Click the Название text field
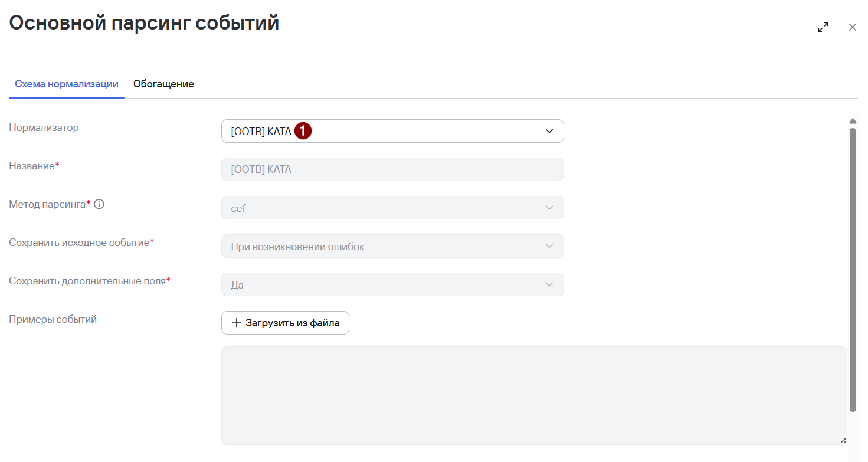The image size is (868, 462). pos(392,169)
